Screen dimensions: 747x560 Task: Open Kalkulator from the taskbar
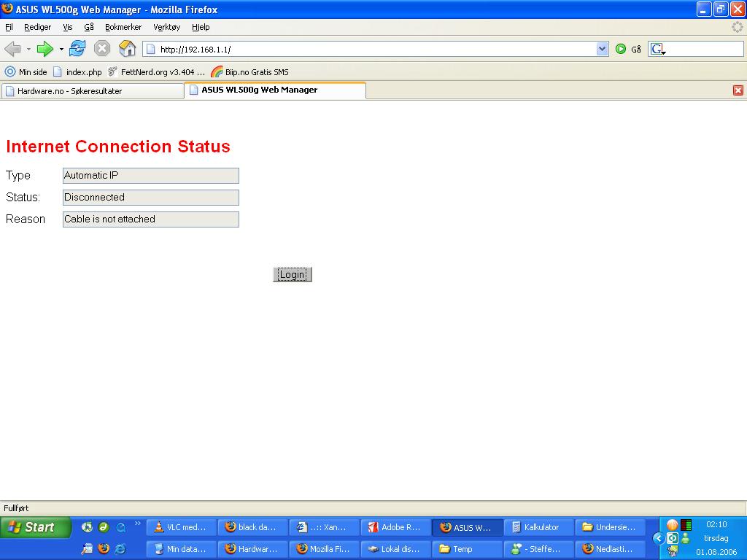538,527
